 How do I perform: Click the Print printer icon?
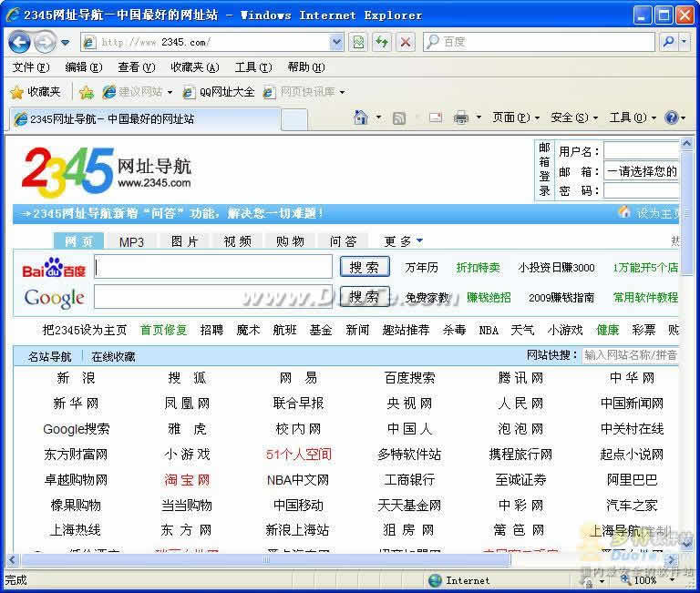[x=460, y=118]
